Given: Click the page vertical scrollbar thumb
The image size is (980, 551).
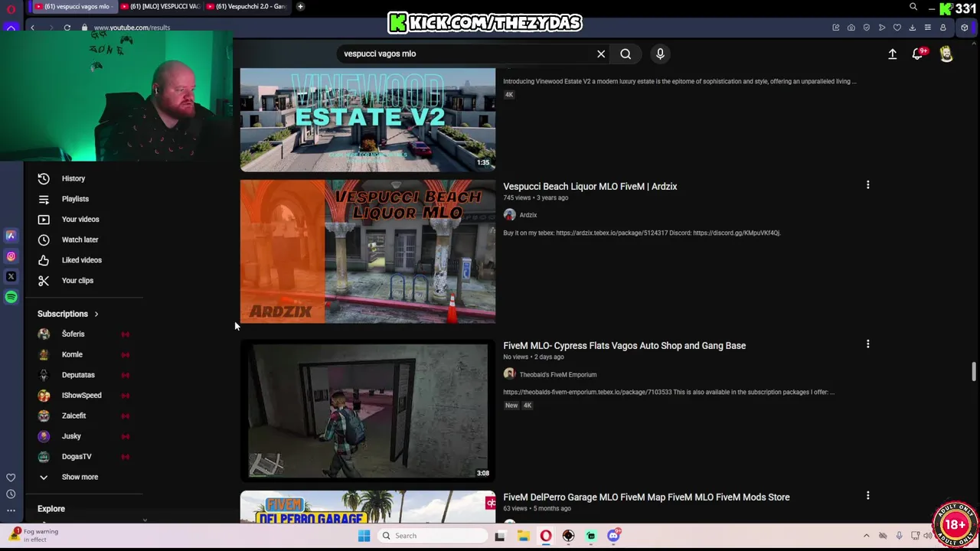Looking at the screenshot, I should [974, 372].
